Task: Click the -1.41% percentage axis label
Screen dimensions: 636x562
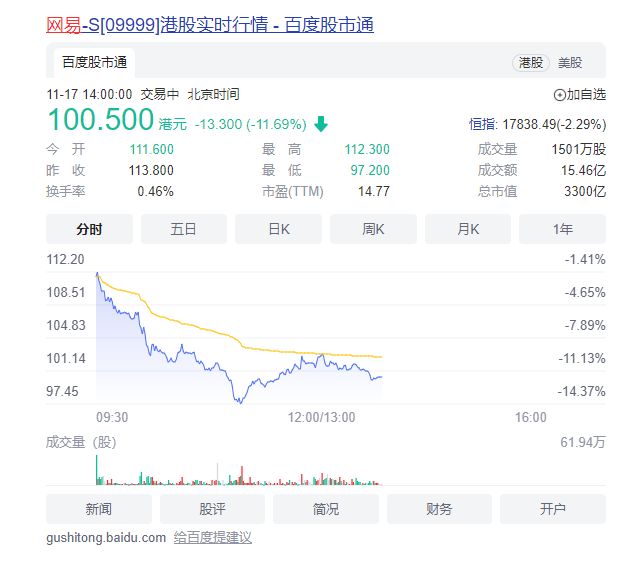Action: pos(585,260)
